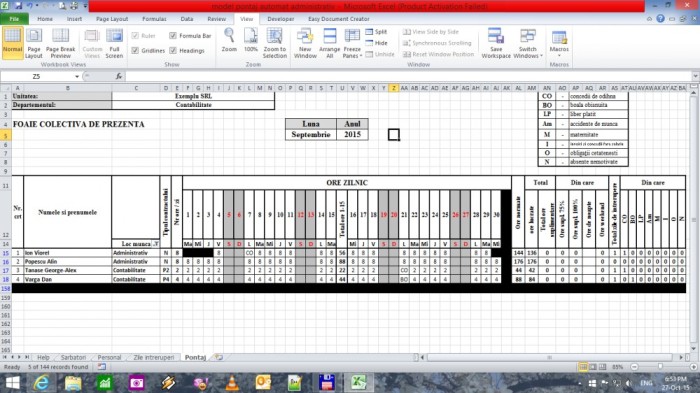Image resolution: width=700 pixels, height=393 pixels.
Task: Switch to the Personal sheet tab
Action: click(x=109, y=357)
